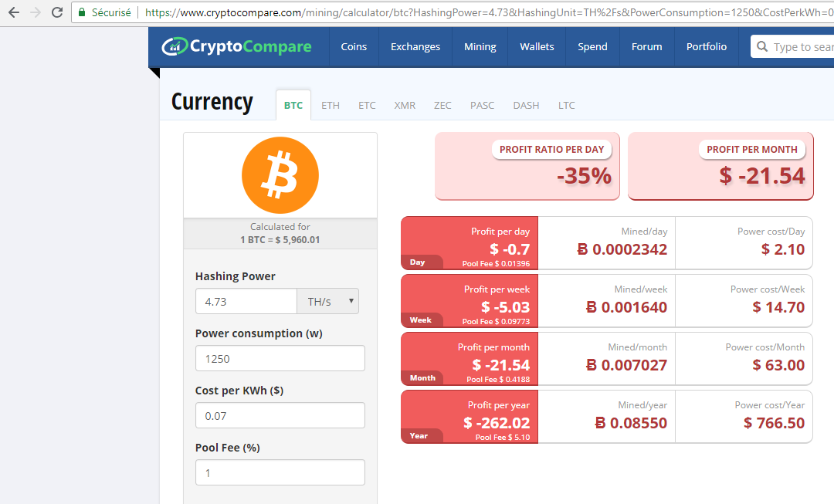Viewport: 834px width, 504px height.
Task: Click the Pool Fee $ 0.01396 text
Action: pos(496,264)
